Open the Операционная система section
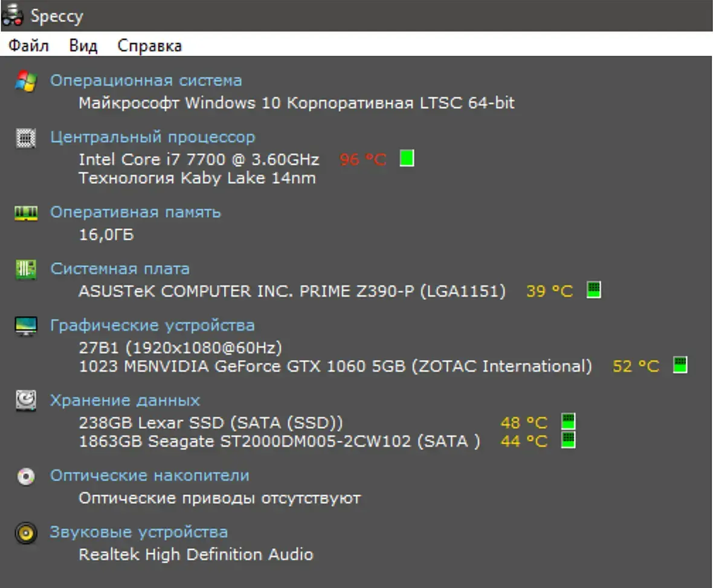The image size is (713, 588). coord(146,80)
